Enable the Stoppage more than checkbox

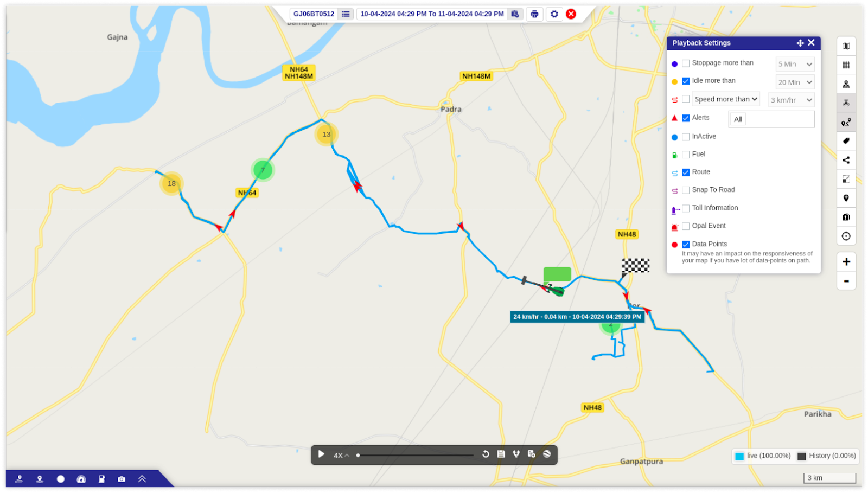tap(686, 63)
